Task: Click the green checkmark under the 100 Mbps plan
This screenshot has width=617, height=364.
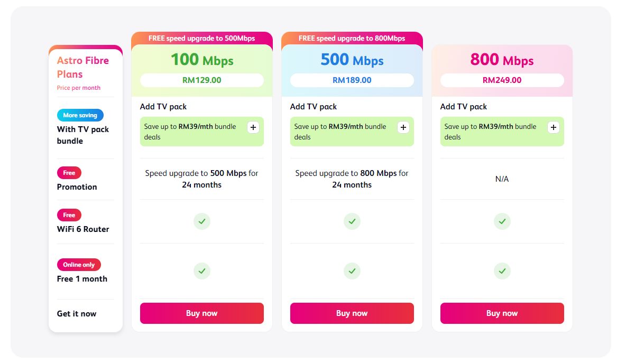Action: tap(201, 221)
